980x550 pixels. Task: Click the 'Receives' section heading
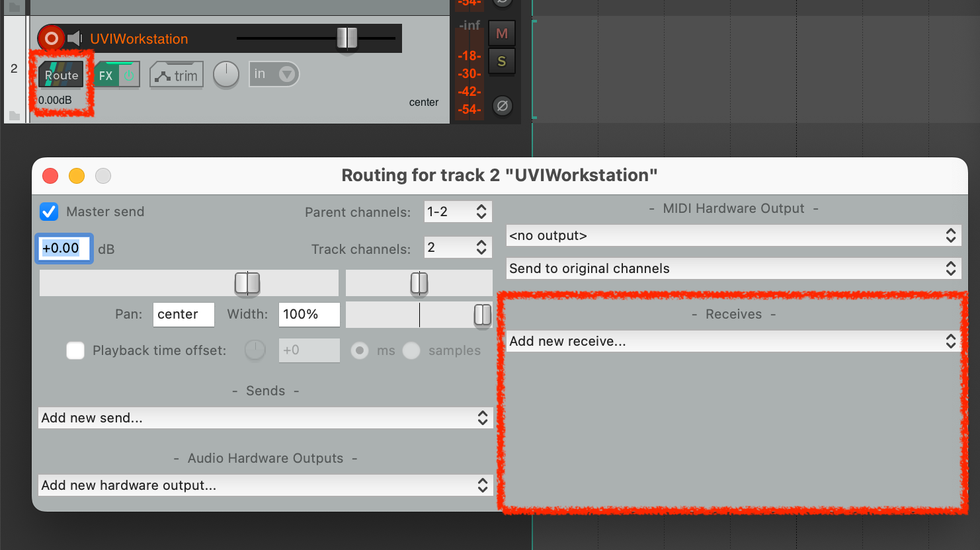tap(733, 314)
